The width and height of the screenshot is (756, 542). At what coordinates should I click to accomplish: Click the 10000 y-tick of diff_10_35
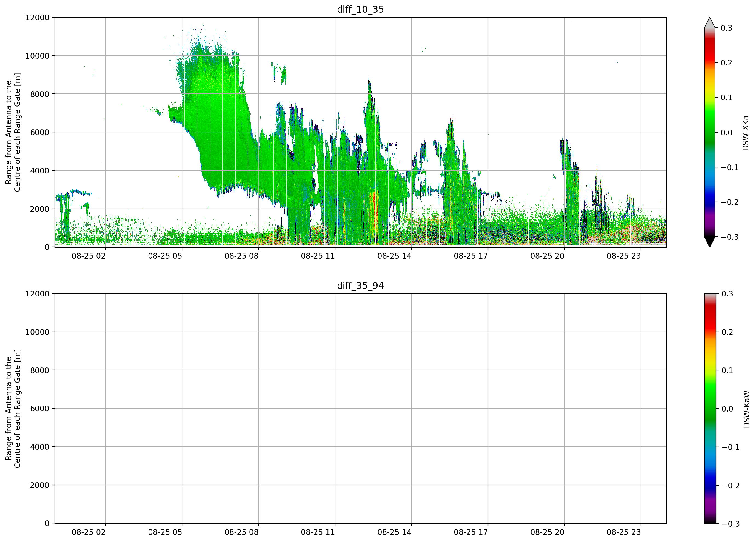37,56
